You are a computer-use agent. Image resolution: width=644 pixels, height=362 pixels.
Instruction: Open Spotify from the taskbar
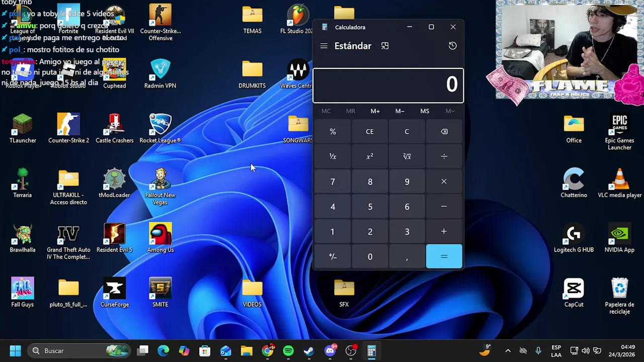[x=288, y=350]
